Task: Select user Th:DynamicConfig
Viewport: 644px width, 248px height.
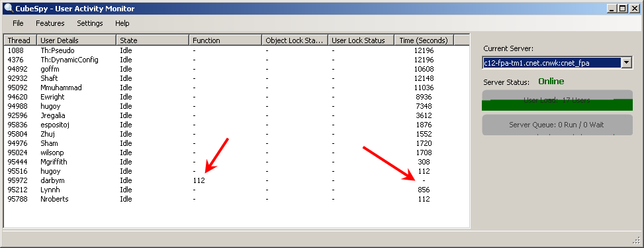Action: click(69, 60)
